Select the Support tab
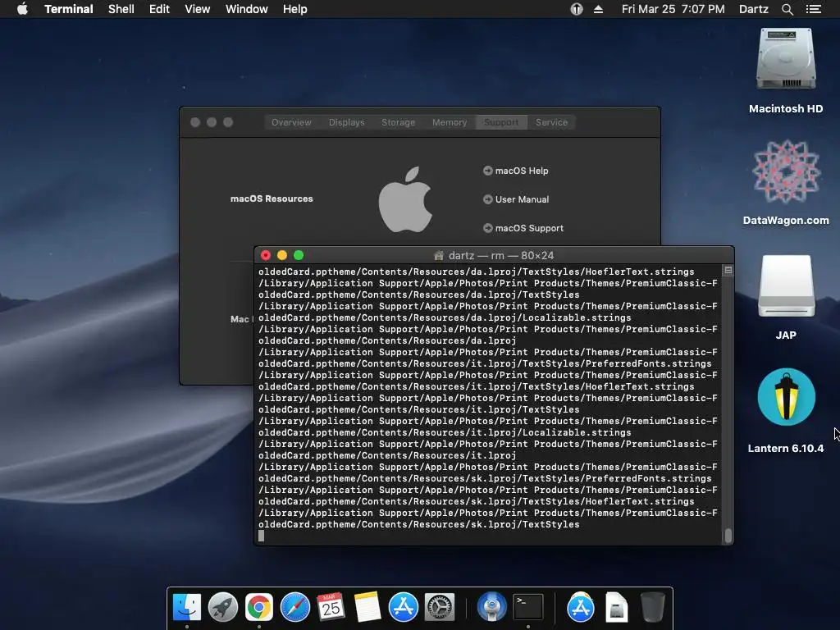This screenshot has width=840, height=630. [501, 122]
